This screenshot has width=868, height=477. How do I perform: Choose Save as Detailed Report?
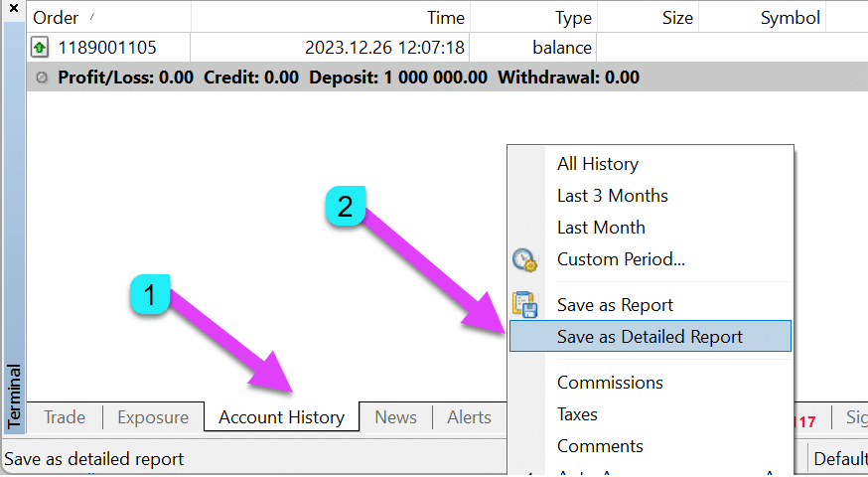pos(650,337)
